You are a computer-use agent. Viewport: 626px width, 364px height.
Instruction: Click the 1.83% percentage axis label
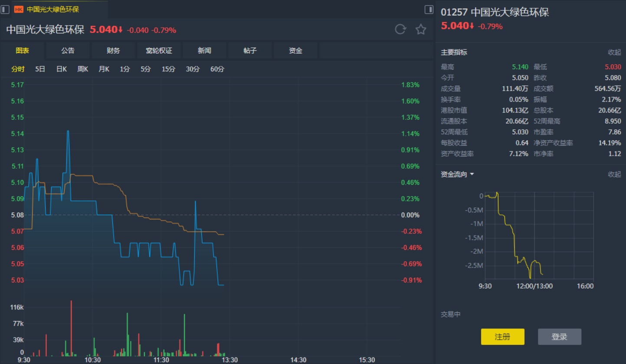click(x=410, y=85)
